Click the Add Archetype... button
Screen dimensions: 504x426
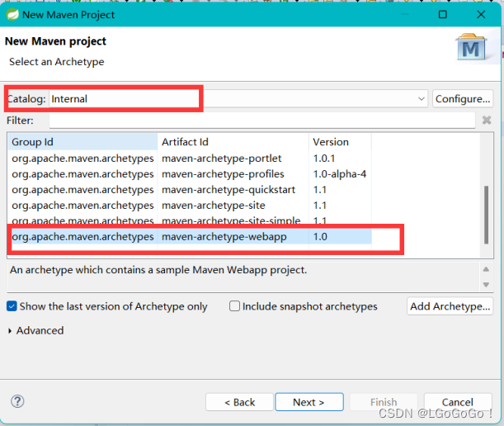click(x=450, y=306)
